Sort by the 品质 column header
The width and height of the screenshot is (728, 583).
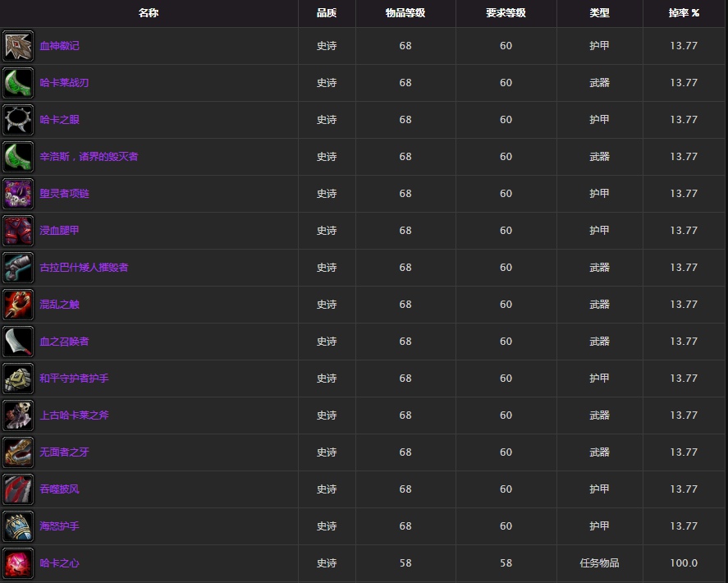click(x=327, y=13)
